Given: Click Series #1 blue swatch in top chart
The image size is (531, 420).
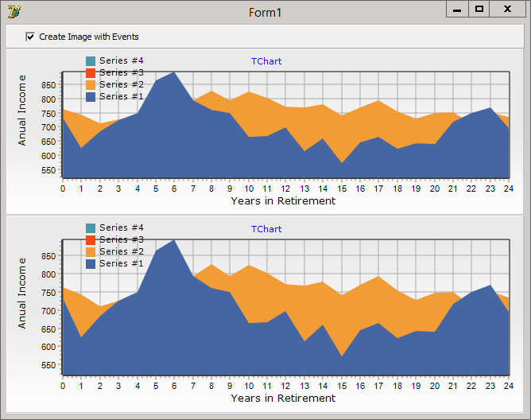Looking at the screenshot, I should (x=91, y=96).
